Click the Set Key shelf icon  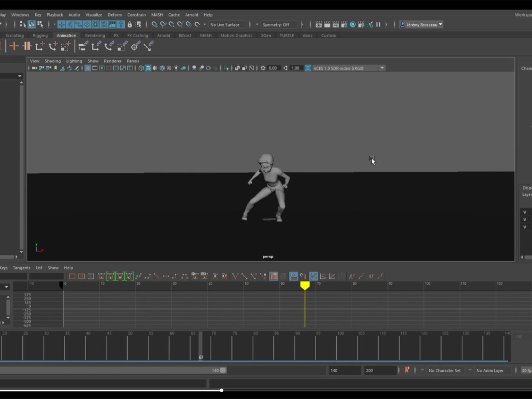click(14, 46)
